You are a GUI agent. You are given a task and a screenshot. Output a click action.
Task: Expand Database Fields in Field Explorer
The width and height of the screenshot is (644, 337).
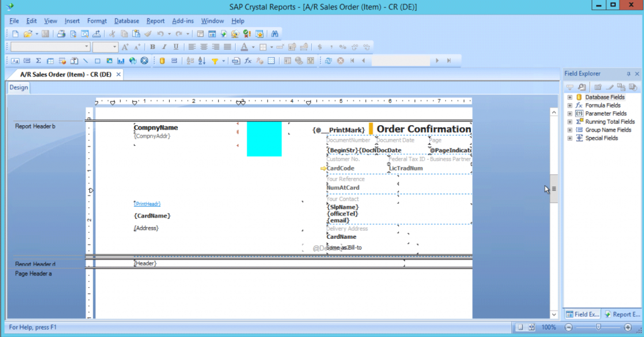(570, 97)
